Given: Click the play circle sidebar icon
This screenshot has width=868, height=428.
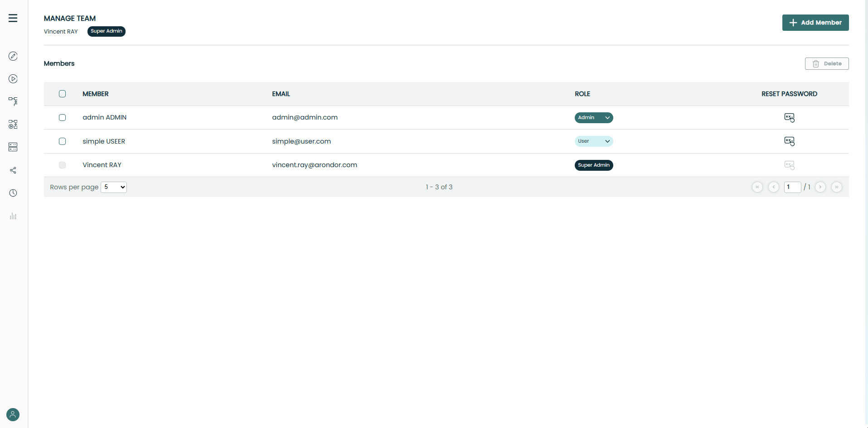Looking at the screenshot, I should pos(13,79).
